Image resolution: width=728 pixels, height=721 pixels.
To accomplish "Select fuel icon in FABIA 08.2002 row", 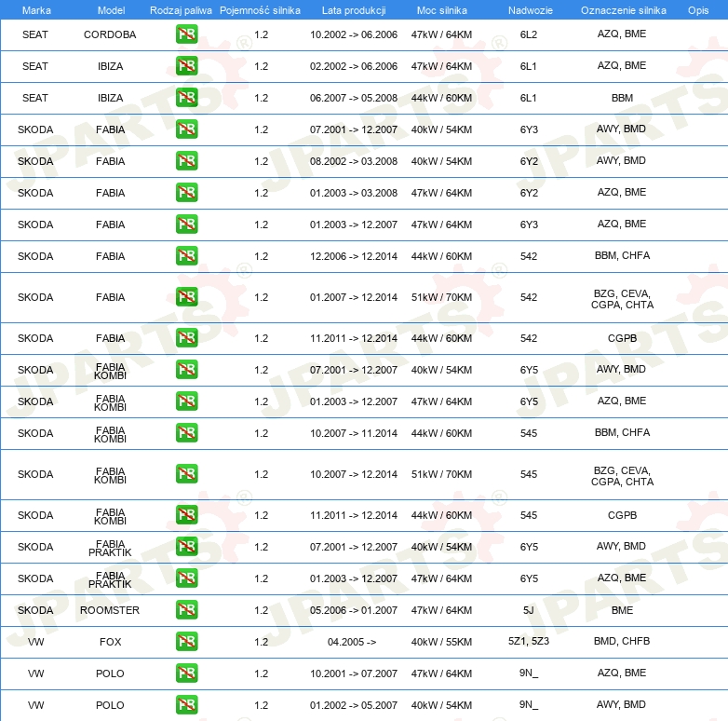I will (x=186, y=161).
